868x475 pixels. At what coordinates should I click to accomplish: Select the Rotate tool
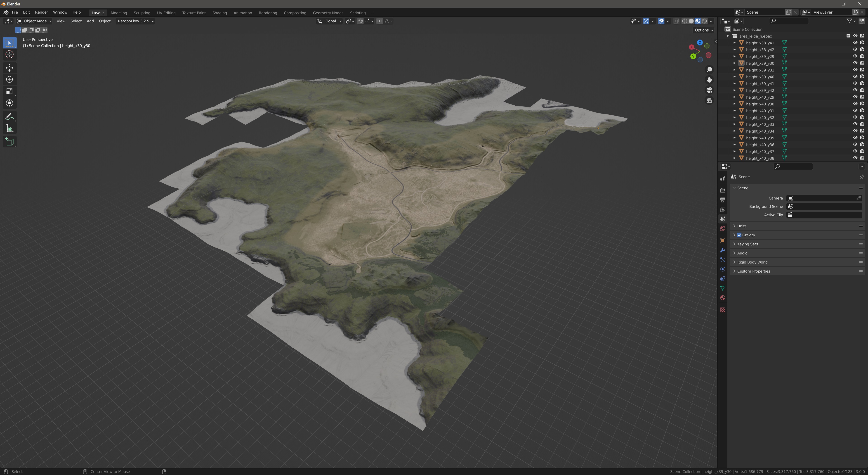click(9, 80)
